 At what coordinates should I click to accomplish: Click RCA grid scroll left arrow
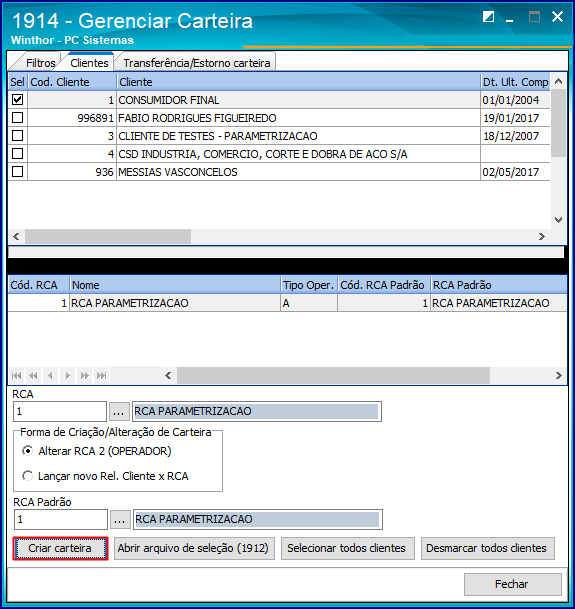tap(168, 376)
